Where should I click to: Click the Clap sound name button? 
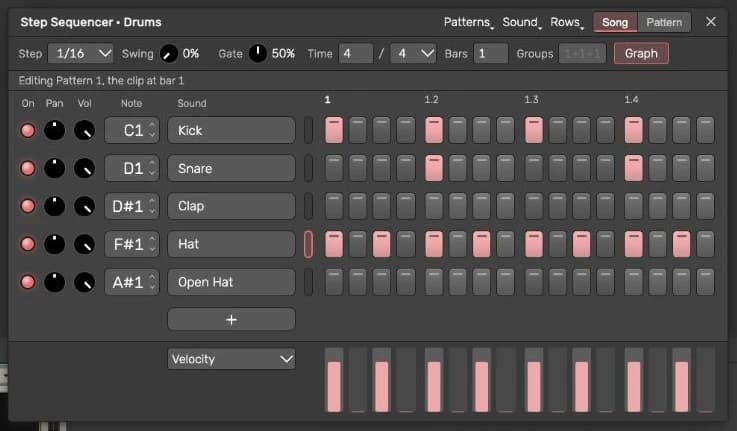click(x=231, y=206)
